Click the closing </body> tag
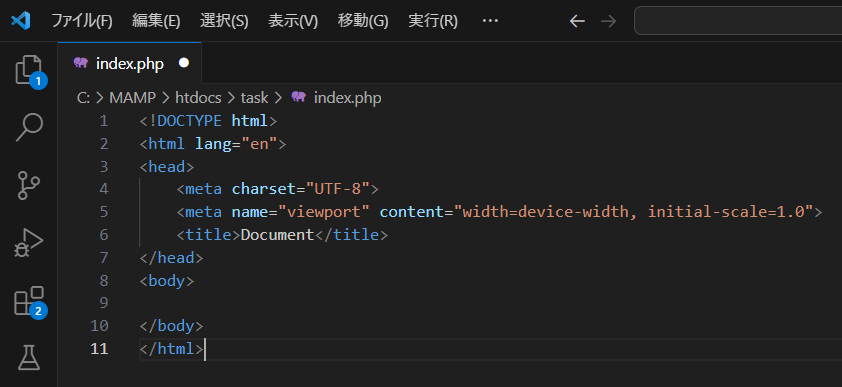Screen dimensions: 842x387 pos(171,326)
